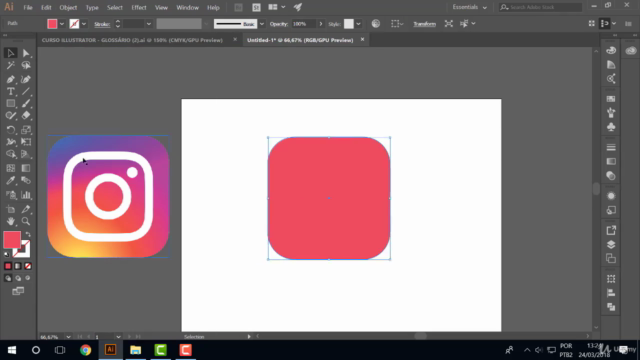
Task: Reset to default fill and stroke
Action: [x=7, y=254]
